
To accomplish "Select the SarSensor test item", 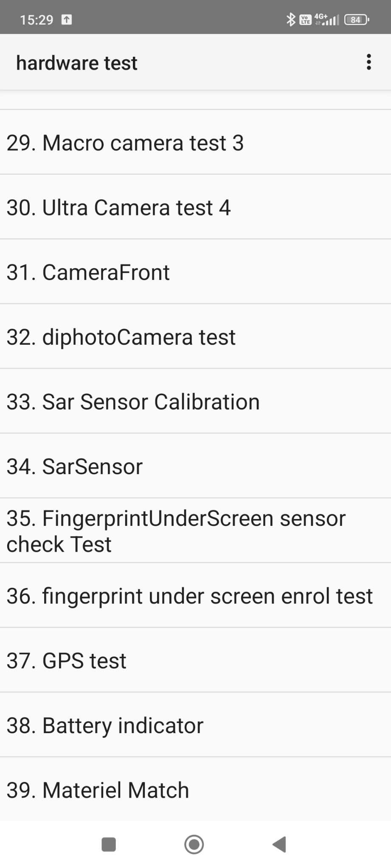I will [195, 466].
